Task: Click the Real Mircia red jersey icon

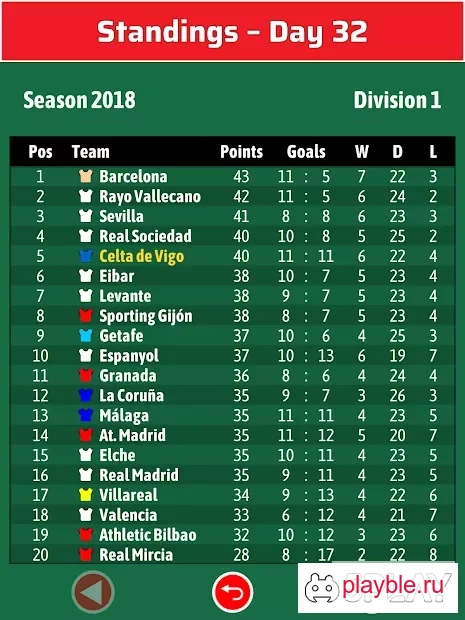Action: click(86, 554)
